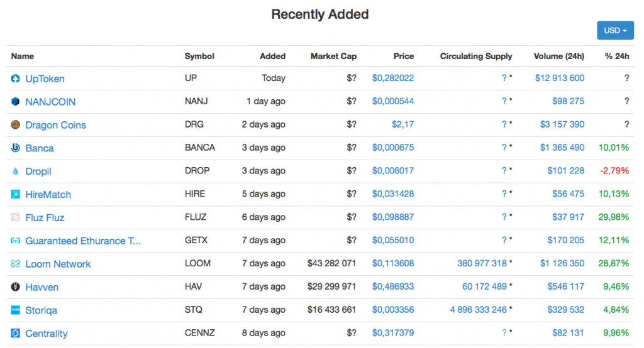Click the Banca logo icon

[16, 148]
